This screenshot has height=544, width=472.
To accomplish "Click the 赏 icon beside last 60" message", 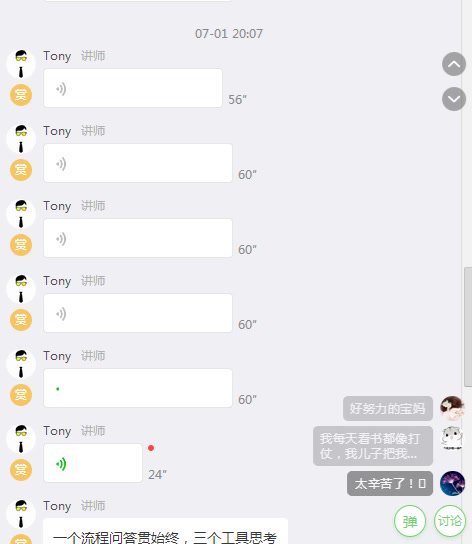I will (x=21, y=395).
